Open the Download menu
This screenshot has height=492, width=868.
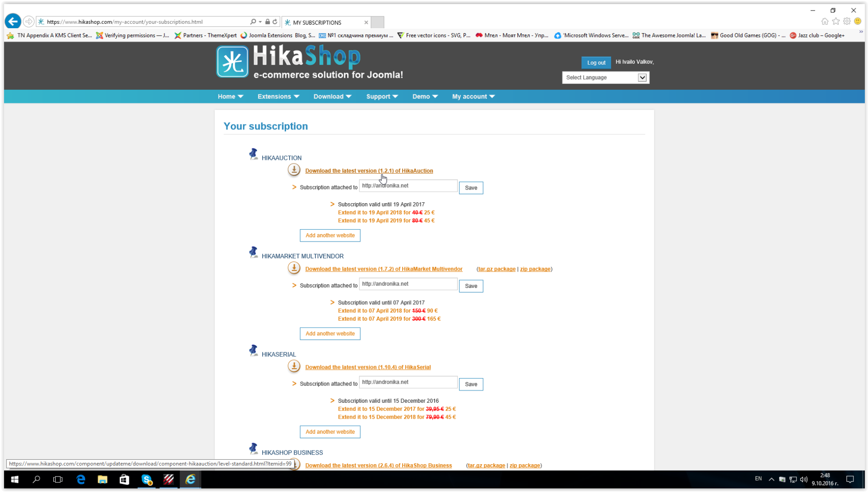coord(332,97)
